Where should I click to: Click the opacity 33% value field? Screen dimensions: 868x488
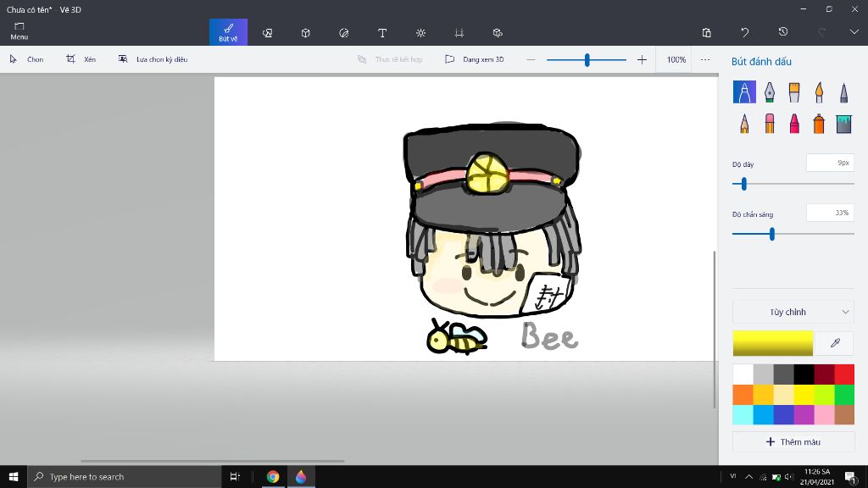[x=830, y=213]
